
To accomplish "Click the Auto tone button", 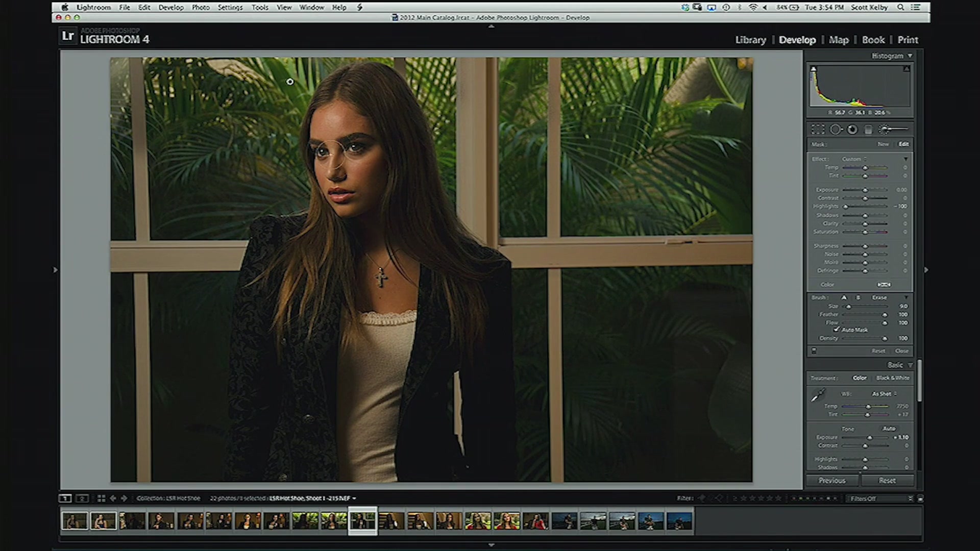I will (x=889, y=429).
